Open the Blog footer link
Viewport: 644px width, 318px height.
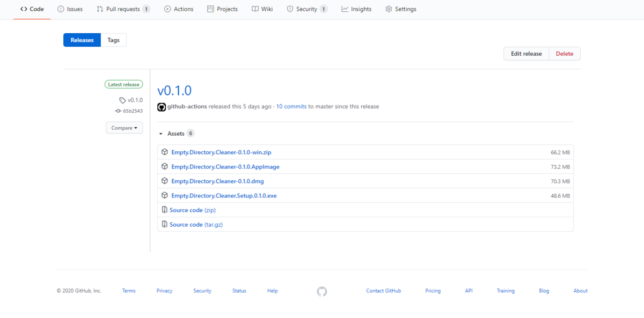click(544, 291)
